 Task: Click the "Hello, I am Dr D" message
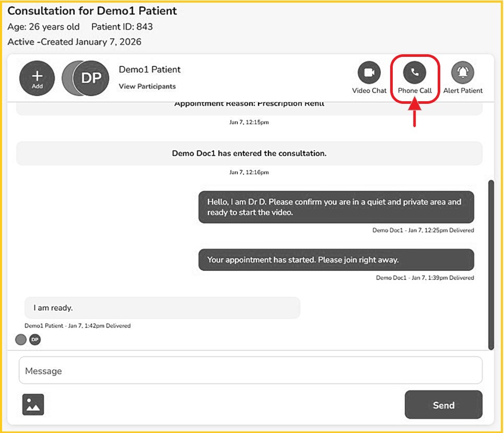(336, 207)
